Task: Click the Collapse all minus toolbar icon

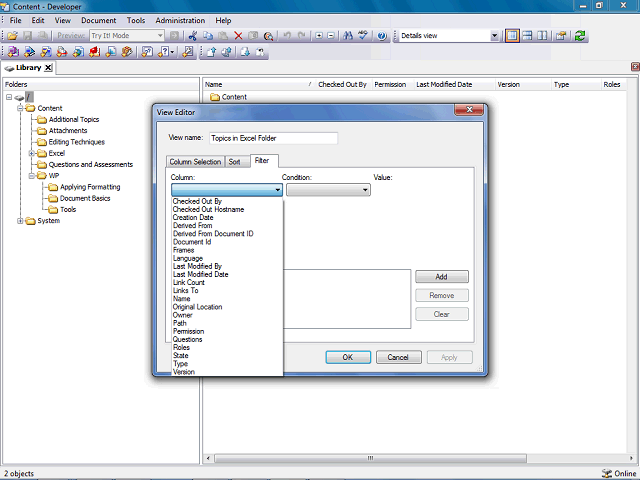Action: coord(331,36)
